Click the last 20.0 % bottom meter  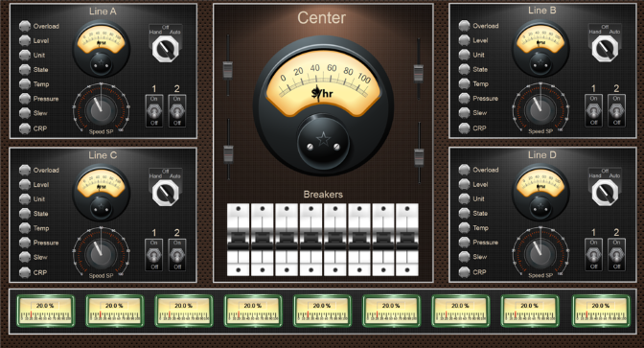tap(601, 312)
